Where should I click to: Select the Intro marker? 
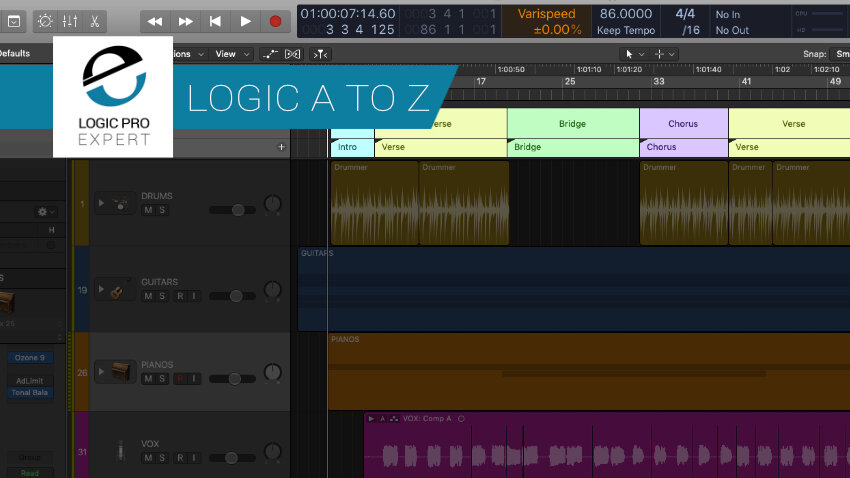click(x=352, y=147)
